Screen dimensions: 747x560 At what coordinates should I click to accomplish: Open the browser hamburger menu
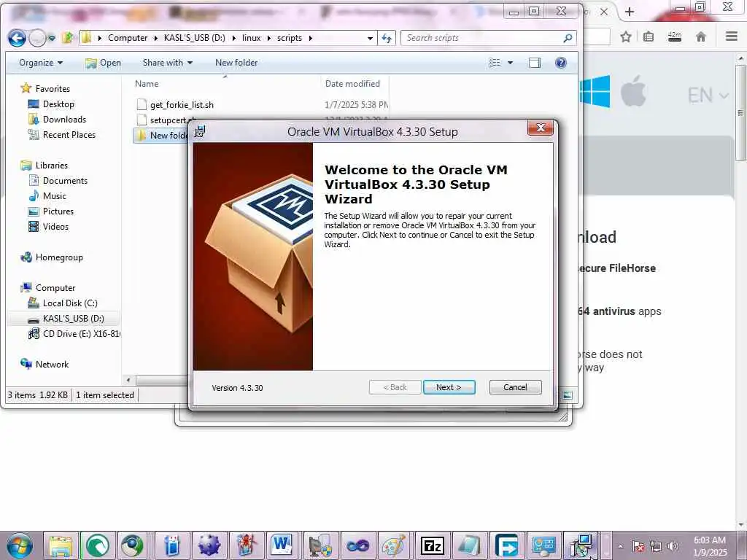coord(731,36)
